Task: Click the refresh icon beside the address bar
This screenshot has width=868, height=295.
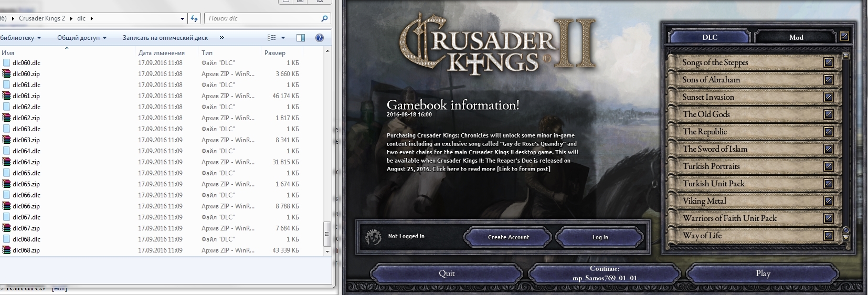Action: click(x=194, y=18)
